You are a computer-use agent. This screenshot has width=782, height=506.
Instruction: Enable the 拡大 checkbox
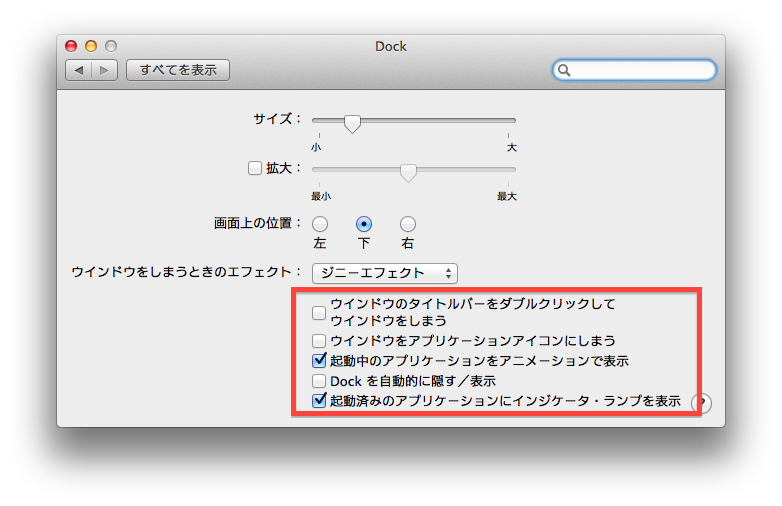tap(255, 168)
